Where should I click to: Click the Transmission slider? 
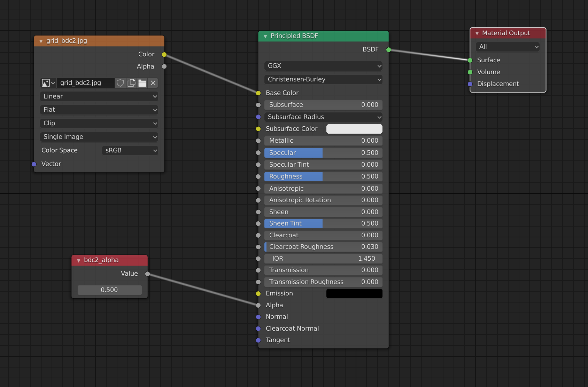pyautogui.click(x=323, y=270)
